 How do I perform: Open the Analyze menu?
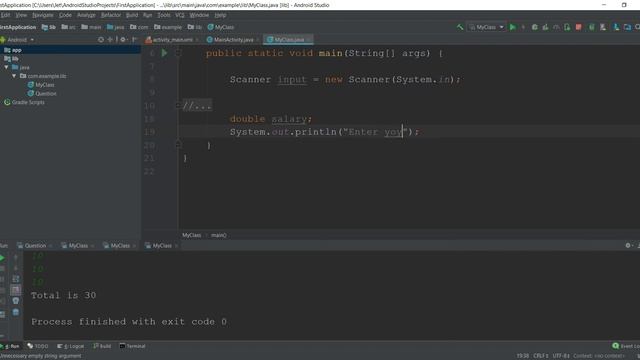tap(86, 15)
